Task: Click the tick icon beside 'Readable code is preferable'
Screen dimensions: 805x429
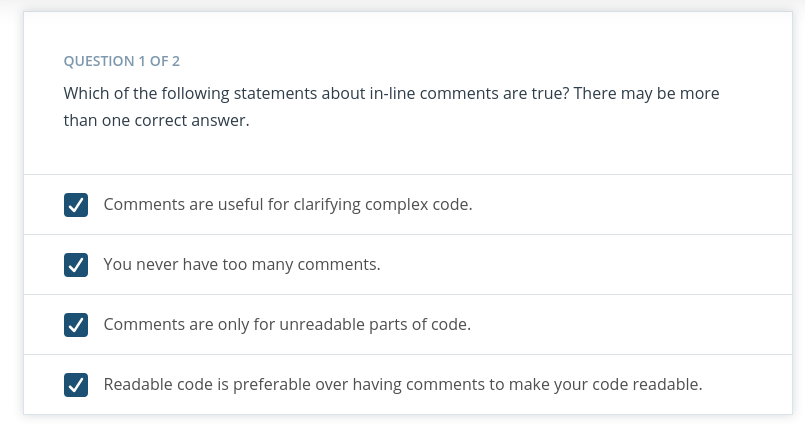Action: [x=76, y=385]
